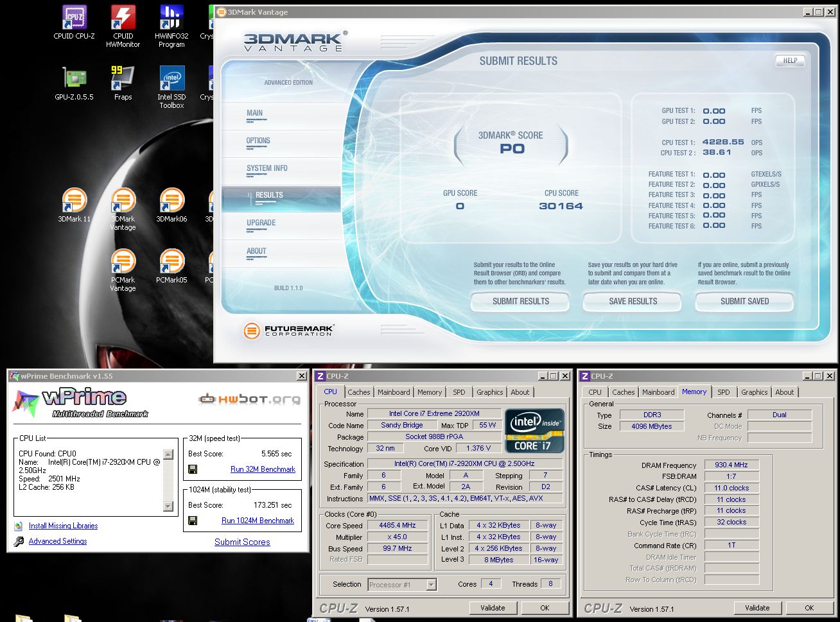
Task: Expand the Processor #1 selection dropdown
Action: coord(432,585)
